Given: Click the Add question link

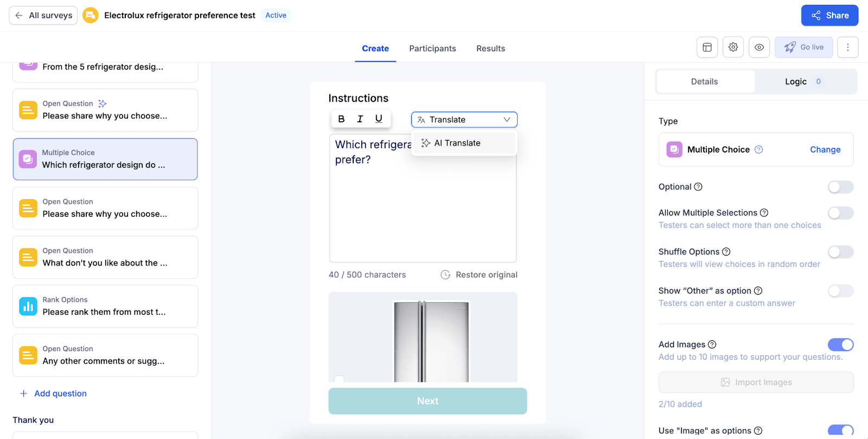Looking at the screenshot, I should [60, 393].
